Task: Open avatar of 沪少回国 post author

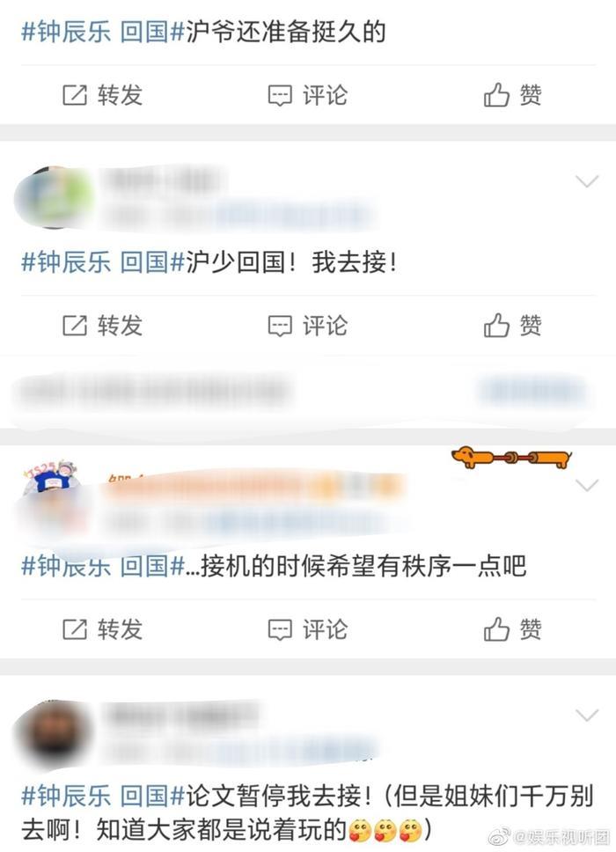Action: click(x=53, y=197)
